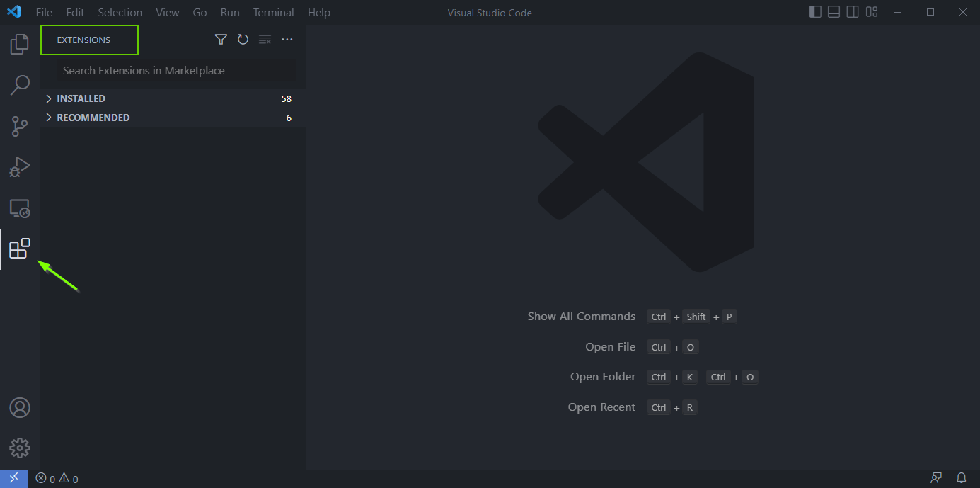
Task: Clear extensions search results icon
Action: (x=265, y=40)
